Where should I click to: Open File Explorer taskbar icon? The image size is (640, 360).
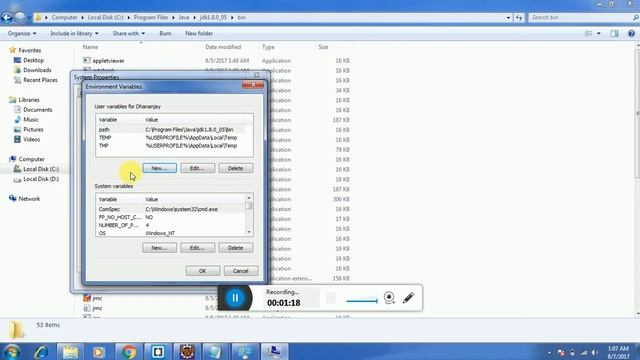click(70, 352)
